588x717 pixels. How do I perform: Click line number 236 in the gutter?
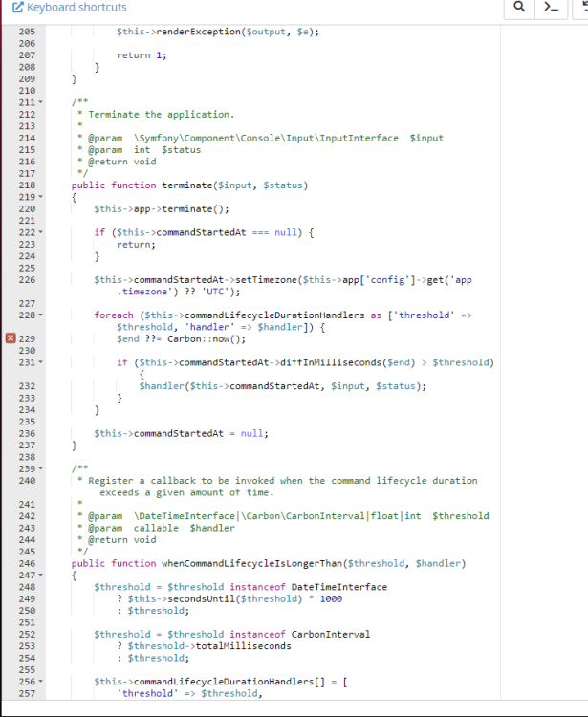[26, 433]
